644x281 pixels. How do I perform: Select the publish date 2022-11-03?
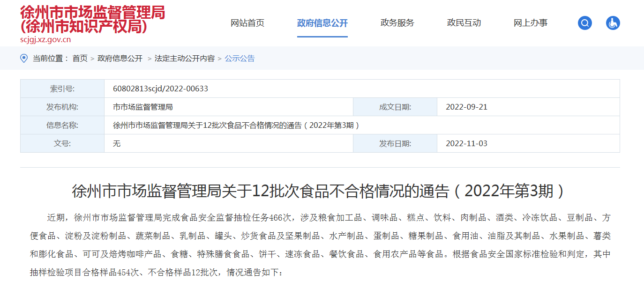[466, 143]
